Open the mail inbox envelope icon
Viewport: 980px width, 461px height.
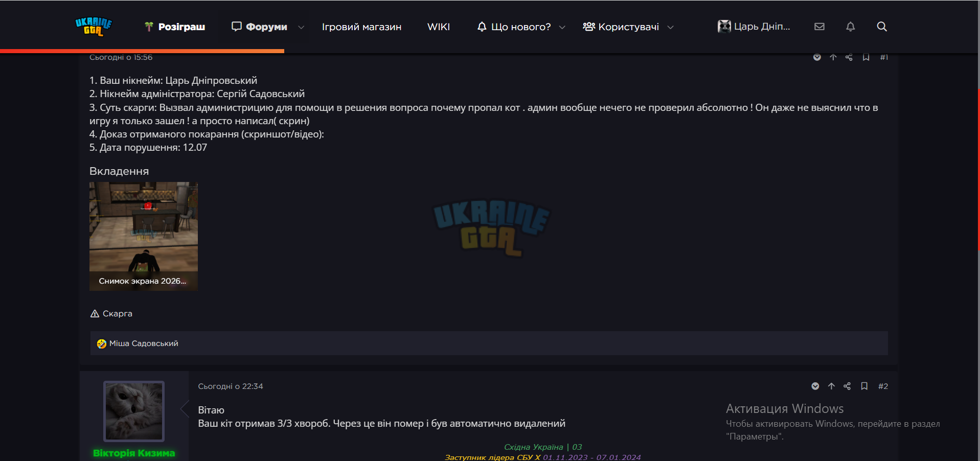(x=819, y=27)
